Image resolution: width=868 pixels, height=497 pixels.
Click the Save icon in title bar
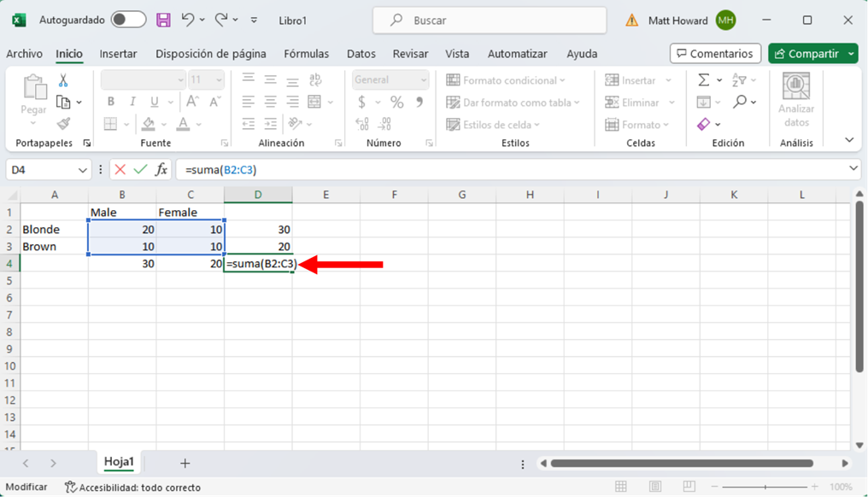(x=163, y=20)
